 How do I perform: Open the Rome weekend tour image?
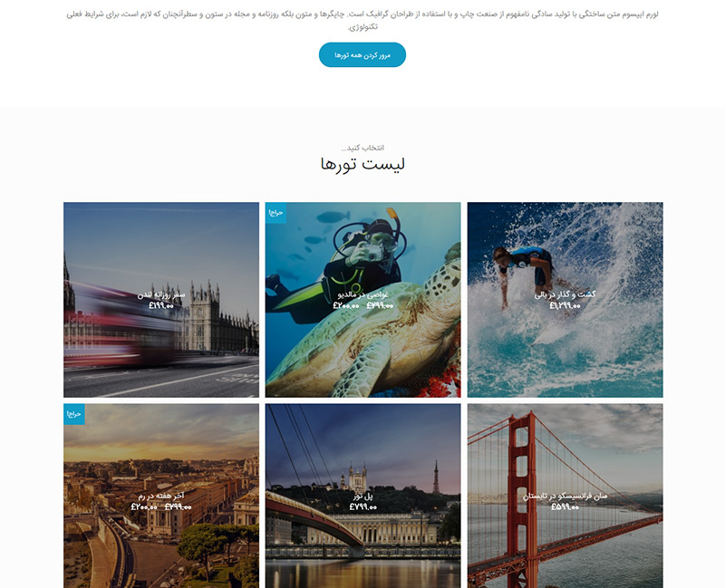(161, 496)
